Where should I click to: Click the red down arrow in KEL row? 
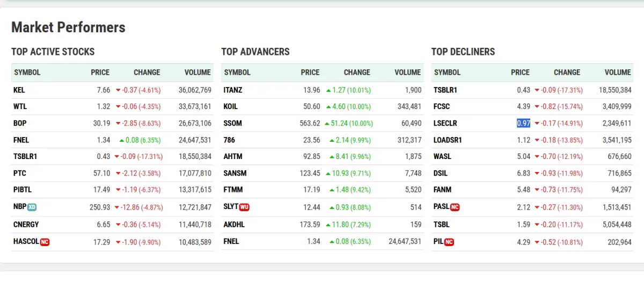118,90
